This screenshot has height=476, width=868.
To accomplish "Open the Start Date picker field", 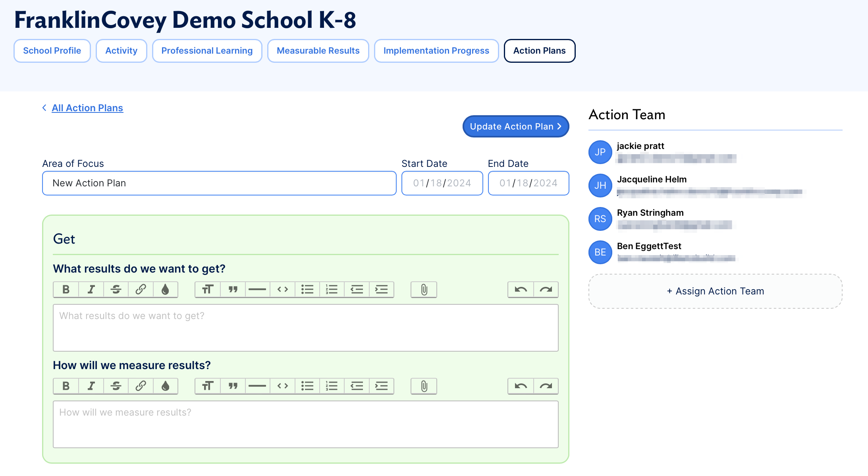I will click(x=442, y=183).
